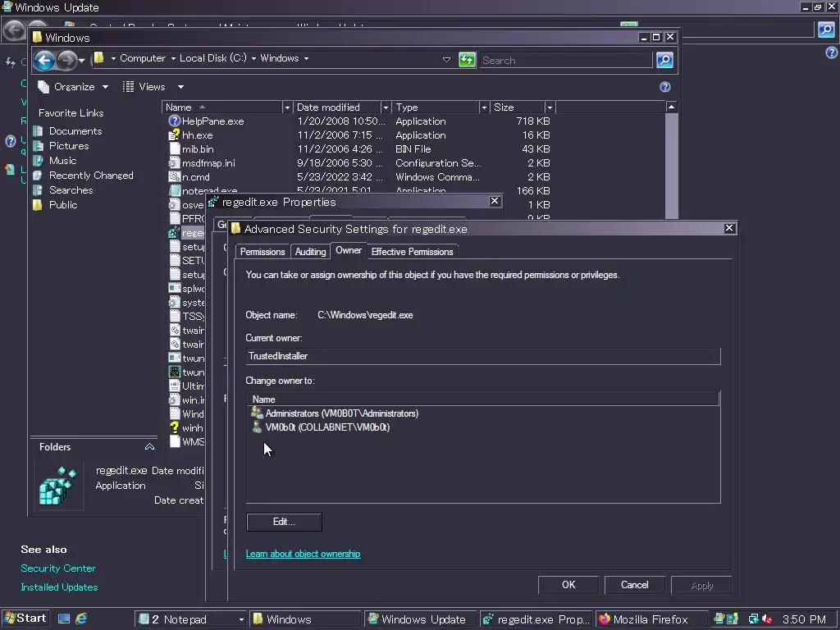Click the muted volume tray icon

tap(767, 619)
